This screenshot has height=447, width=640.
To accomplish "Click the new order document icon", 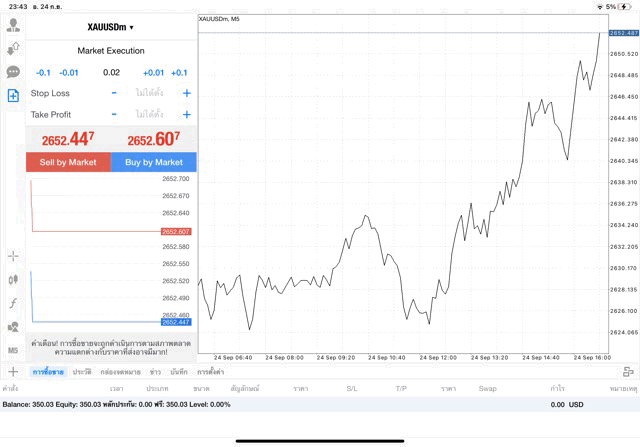I will (x=13, y=96).
